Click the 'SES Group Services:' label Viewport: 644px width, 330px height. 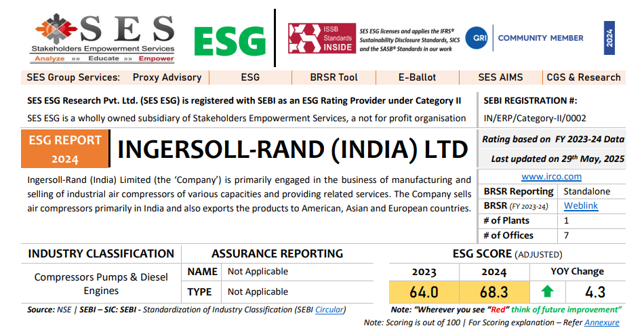pos(73,77)
